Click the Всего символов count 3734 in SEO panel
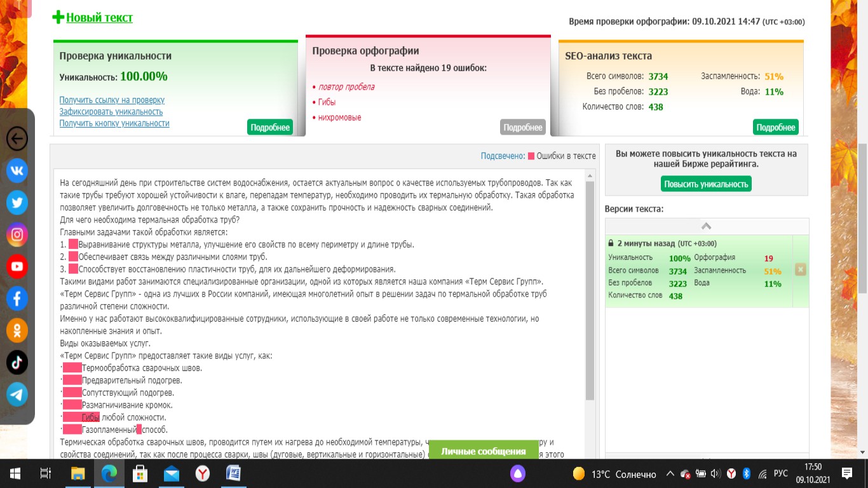 click(x=658, y=77)
